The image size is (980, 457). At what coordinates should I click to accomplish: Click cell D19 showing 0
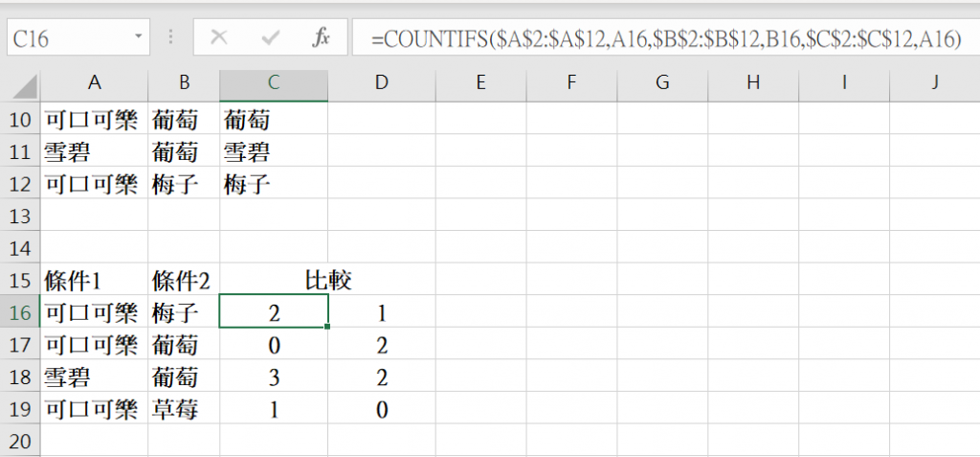(x=382, y=409)
